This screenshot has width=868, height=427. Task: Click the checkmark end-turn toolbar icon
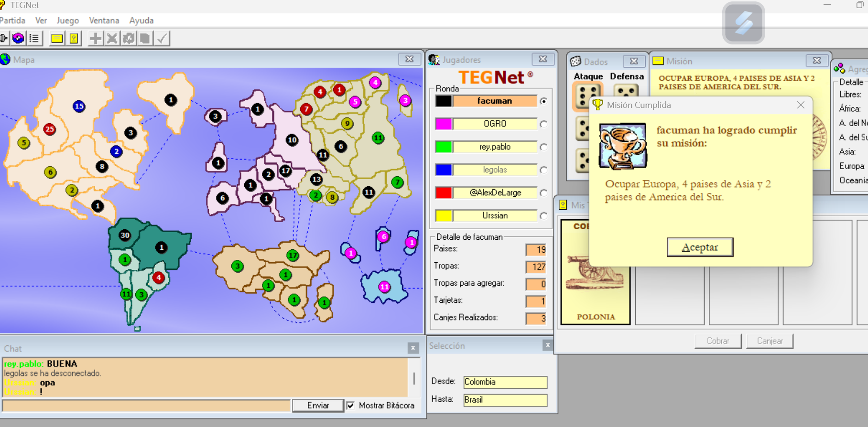click(162, 38)
